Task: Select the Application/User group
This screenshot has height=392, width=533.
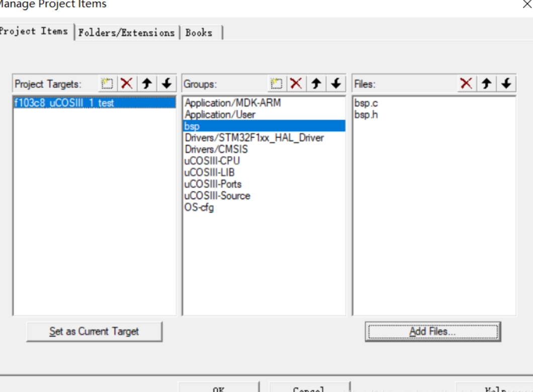Action: tap(264, 115)
